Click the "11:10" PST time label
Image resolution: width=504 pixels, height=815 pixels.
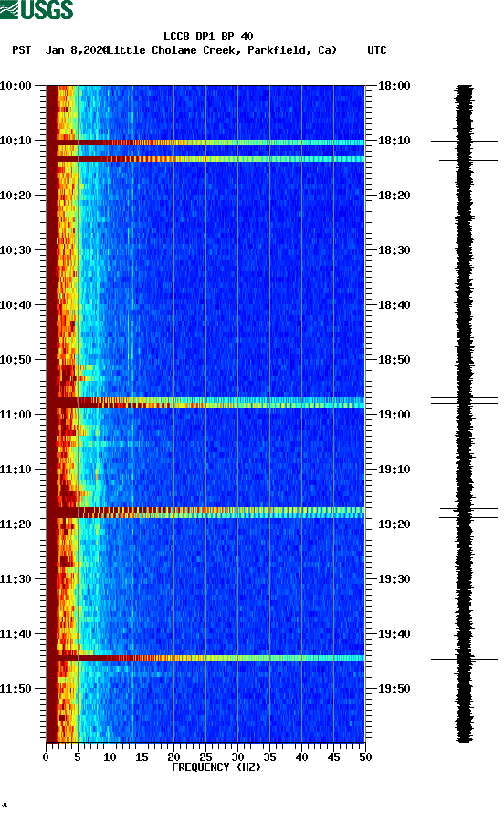(16, 470)
